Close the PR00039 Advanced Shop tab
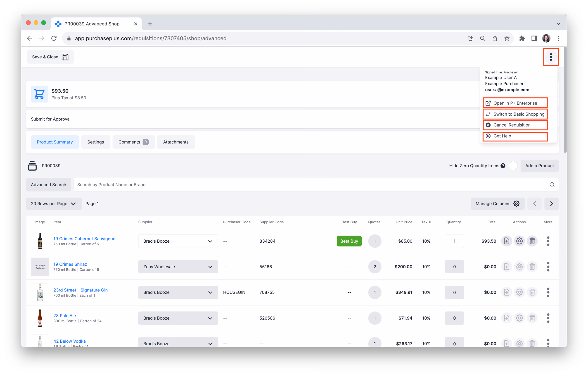Image resolution: width=588 pixels, height=375 pixels. (135, 24)
